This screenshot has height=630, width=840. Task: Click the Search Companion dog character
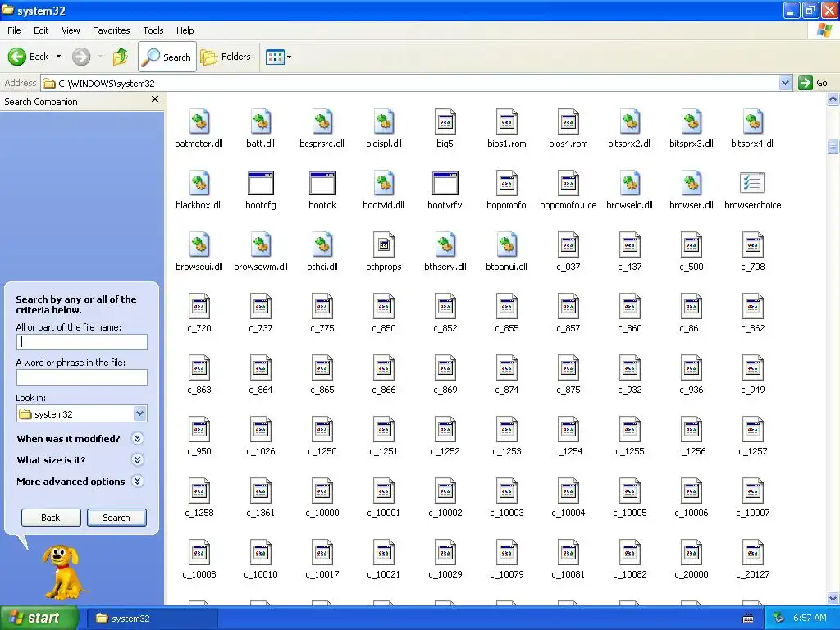[x=63, y=573]
